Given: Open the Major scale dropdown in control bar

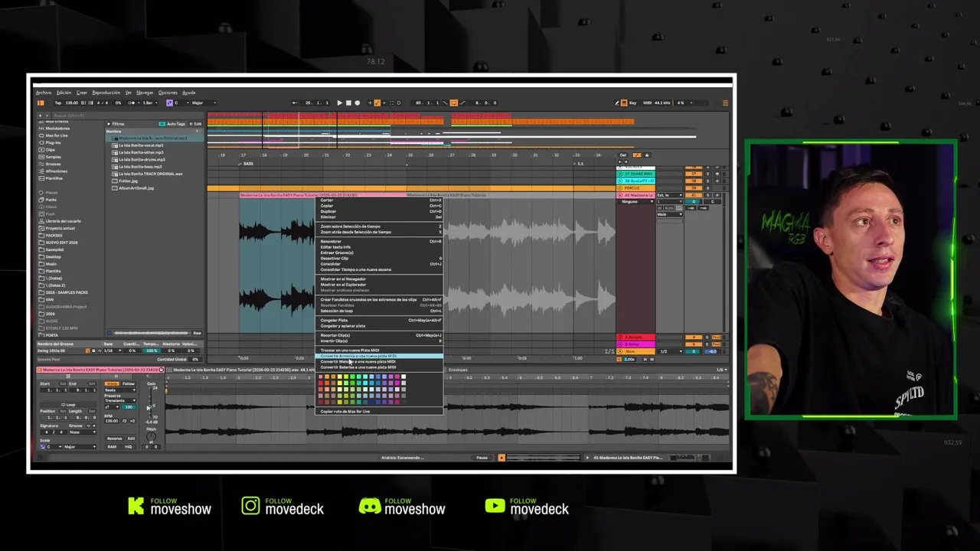Looking at the screenshot, I should click(x=204, y=103).
